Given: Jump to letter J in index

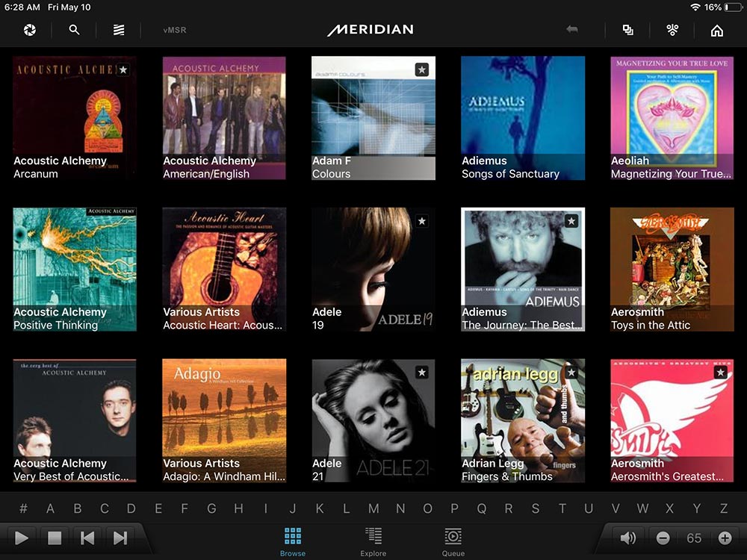Looking at the screenshot, I should pyautogui.click(x=293, y=508).
